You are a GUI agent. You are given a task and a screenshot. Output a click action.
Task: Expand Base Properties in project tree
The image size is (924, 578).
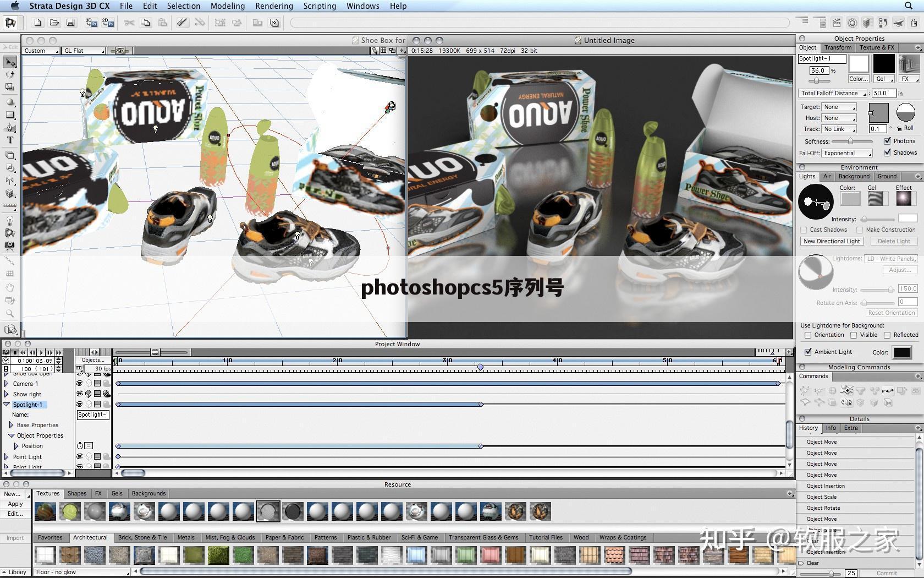(11, 425)
